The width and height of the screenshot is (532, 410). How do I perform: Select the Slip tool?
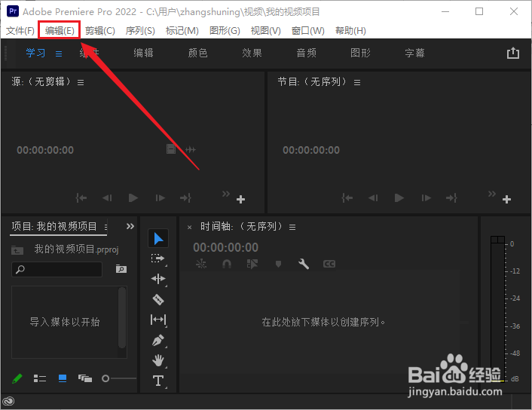tap(158, 320)
